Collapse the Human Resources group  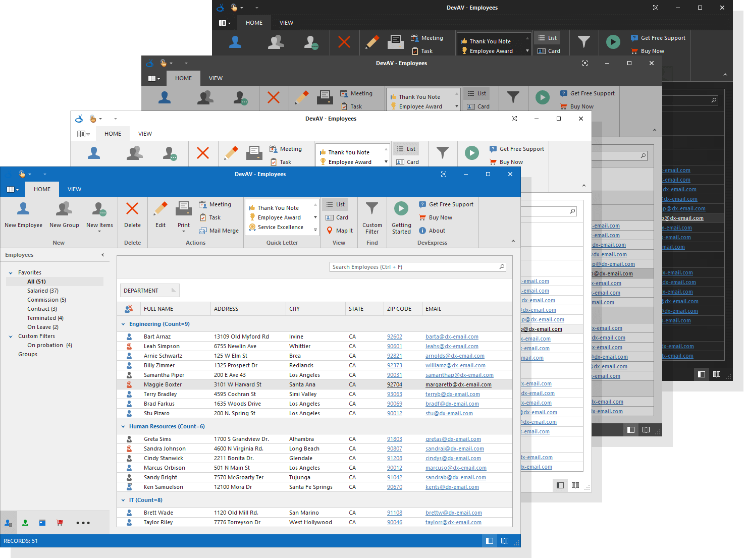(x=123, y=427)
